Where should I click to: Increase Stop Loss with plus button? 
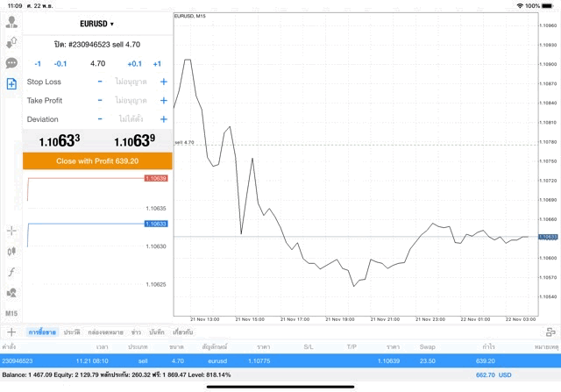[x=163, y=82]
